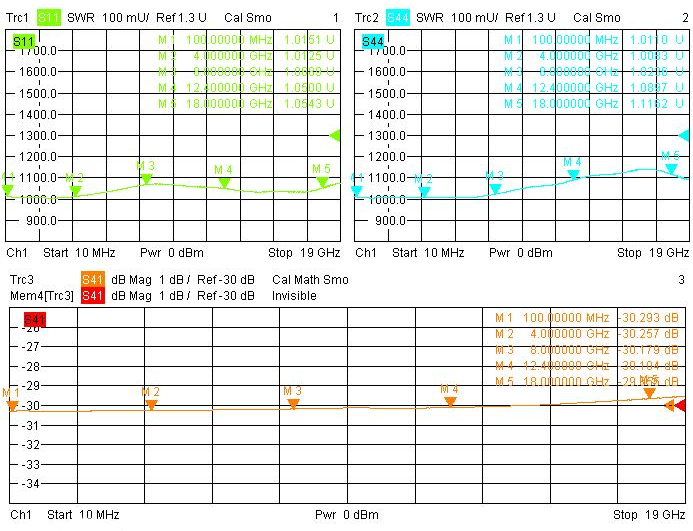Select the red S41 label of Mem4[Trc3]
The height and width of the screenshot is (531, 693).
(x=92, y=296)
